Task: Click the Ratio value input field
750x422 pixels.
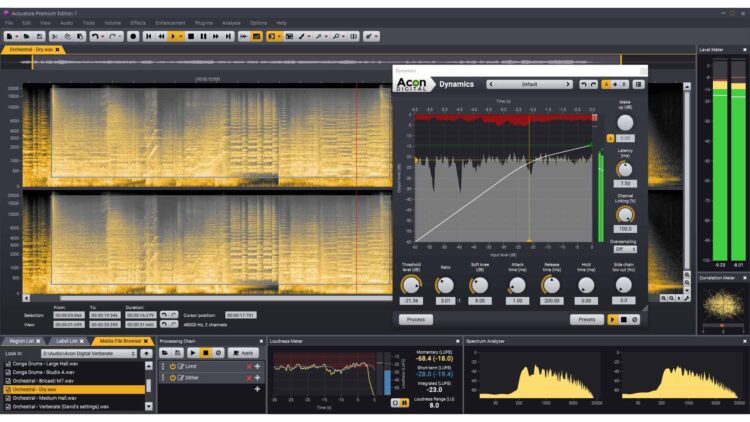Action: point(445,301)
